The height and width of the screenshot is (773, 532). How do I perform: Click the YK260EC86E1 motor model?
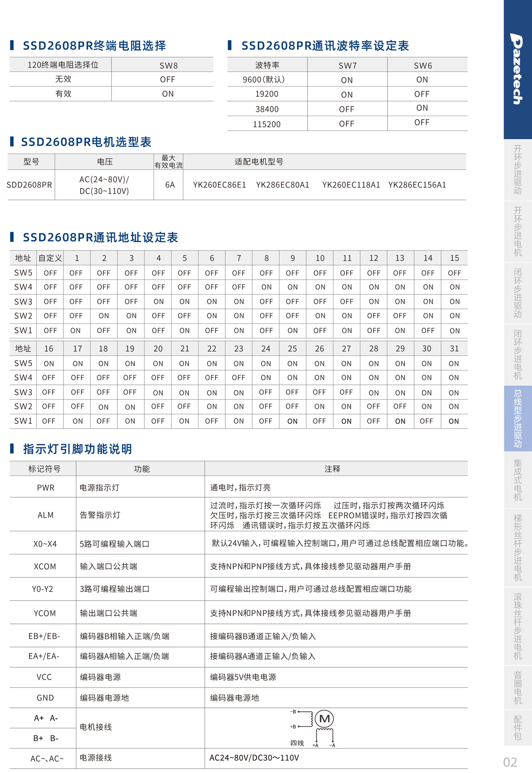point(219,185)
